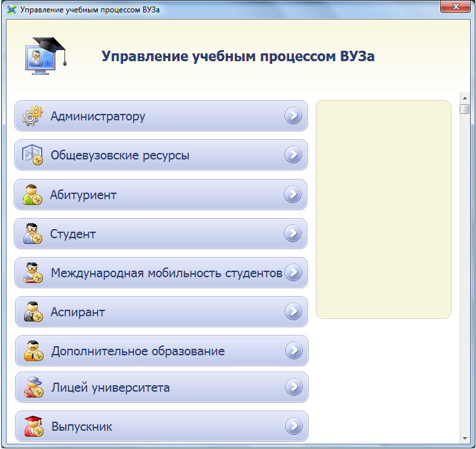This screenshot has width=476, height=449.
Task: Click the capped boy icon for Лицей университета
Action: click(33, 387)
